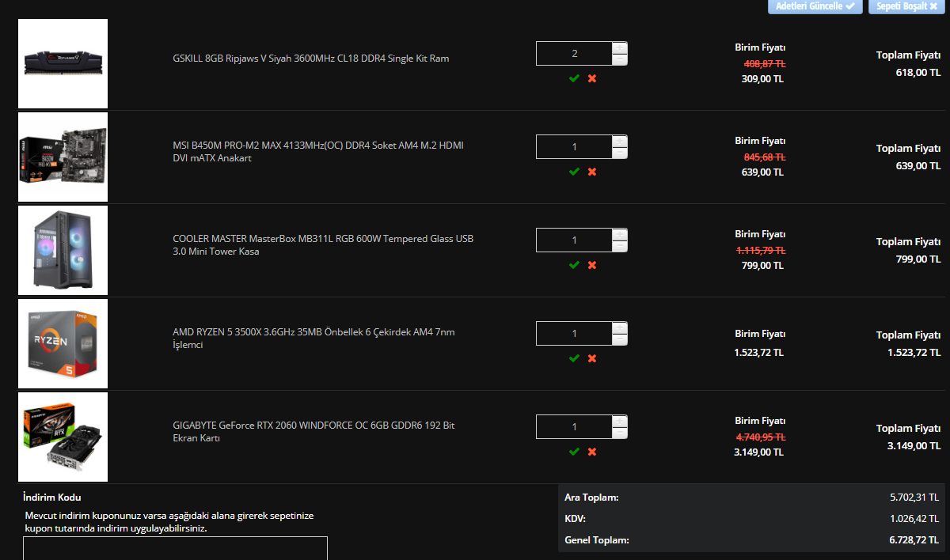Open GSKILL 8GB Ripjaws V product link

coord(311,59)
